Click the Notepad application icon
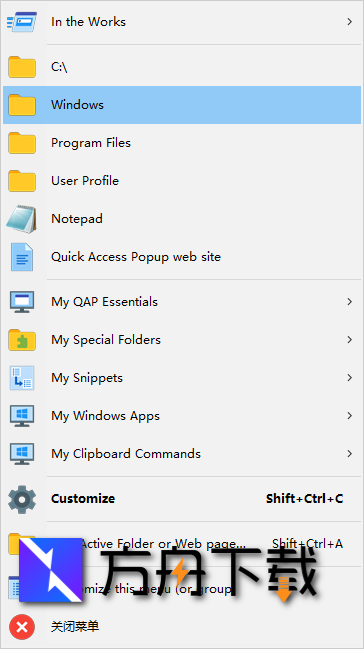Image resolution: width=364 pixels, height=649 pixels. tap(22, 219)
